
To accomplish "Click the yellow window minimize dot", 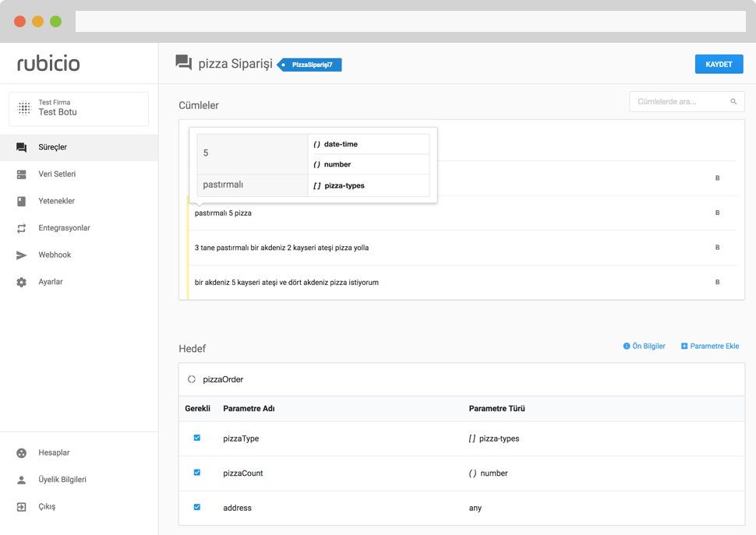I will 37,21.
